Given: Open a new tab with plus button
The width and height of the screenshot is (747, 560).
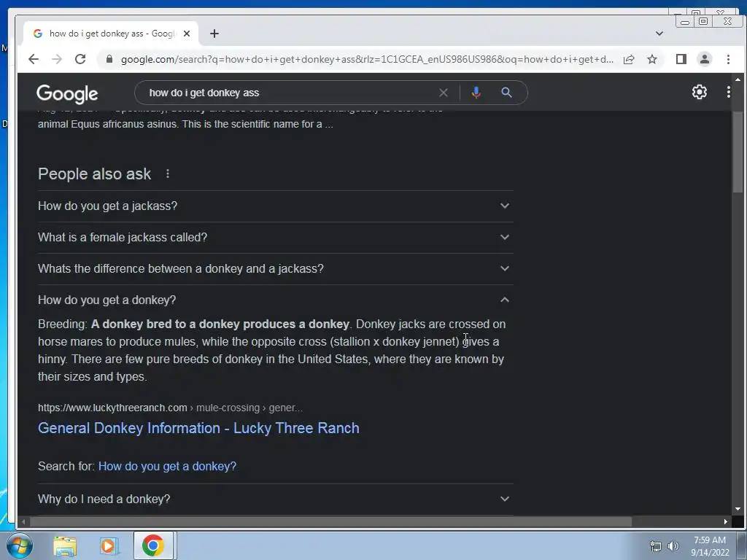Looking at the screenshot, I should 214,34.
